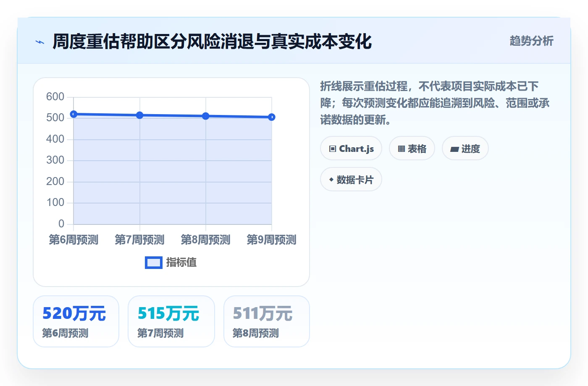Click the 第7周预测 data point on chart
The width and height of the screenshot is (588, 386).
click(140, 115)
